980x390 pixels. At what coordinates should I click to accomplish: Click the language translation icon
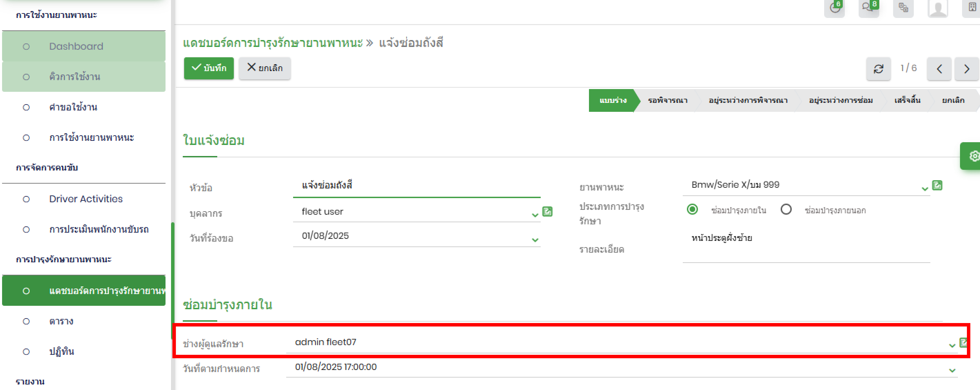(903, 8)
